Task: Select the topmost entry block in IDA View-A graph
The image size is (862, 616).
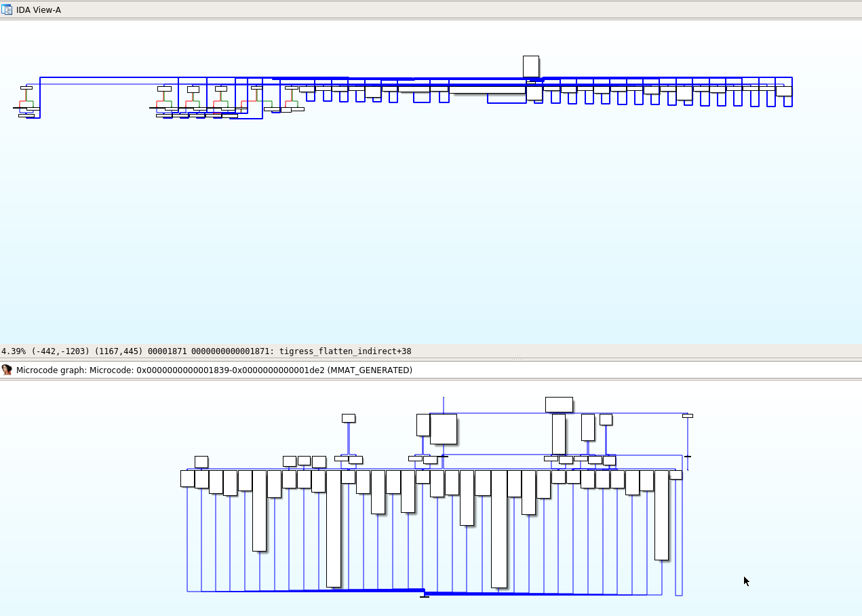Action: 531,66
